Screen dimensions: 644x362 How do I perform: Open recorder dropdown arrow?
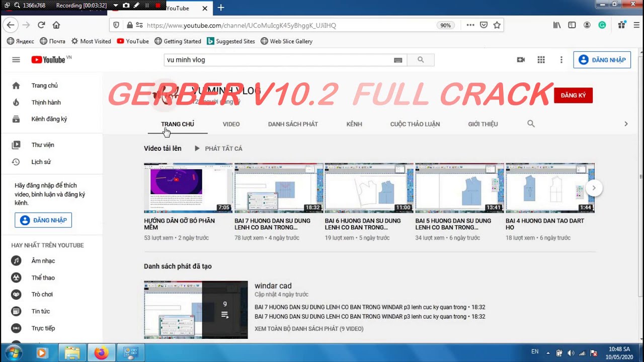coord(115,6)
